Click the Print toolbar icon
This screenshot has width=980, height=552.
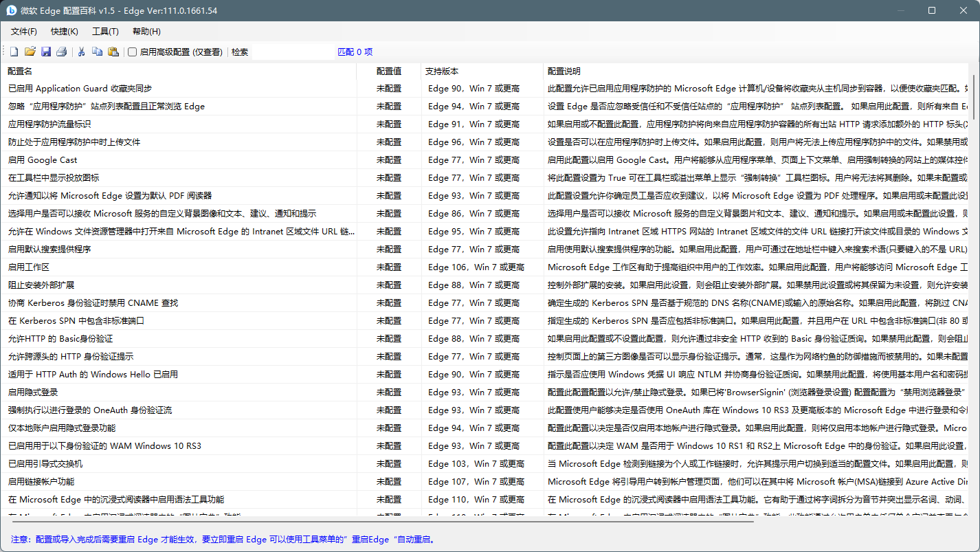point(62,52)
